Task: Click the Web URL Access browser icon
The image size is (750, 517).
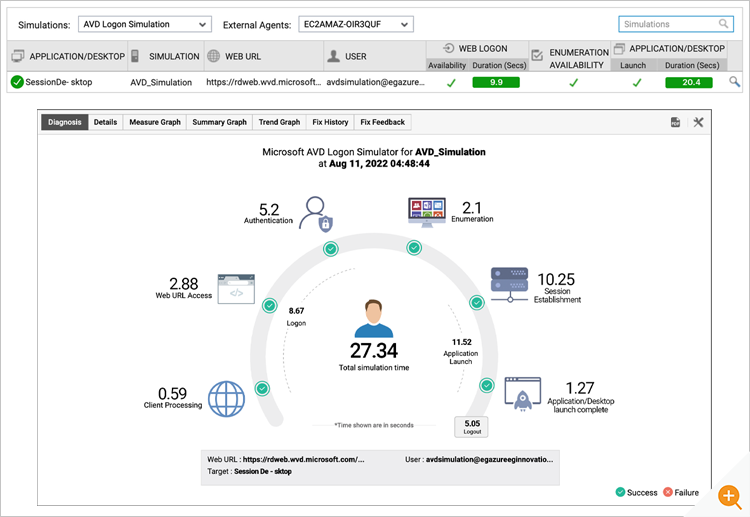Action: (236, 289)
